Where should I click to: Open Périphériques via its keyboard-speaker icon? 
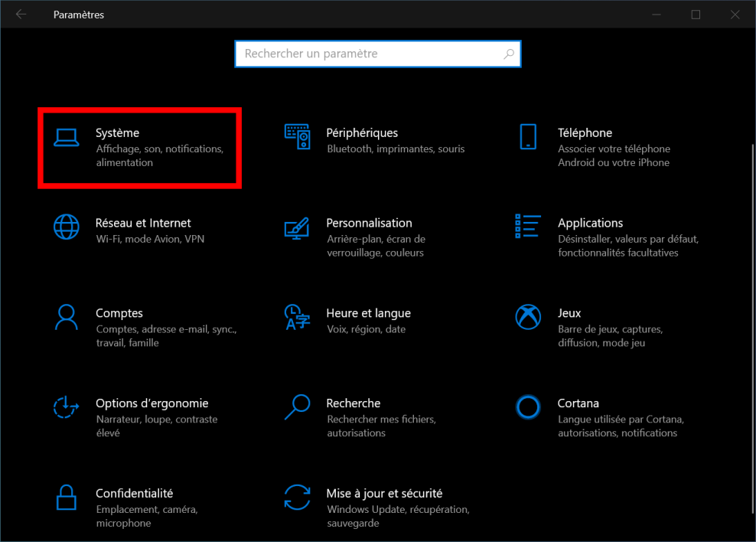click(297, 136)
